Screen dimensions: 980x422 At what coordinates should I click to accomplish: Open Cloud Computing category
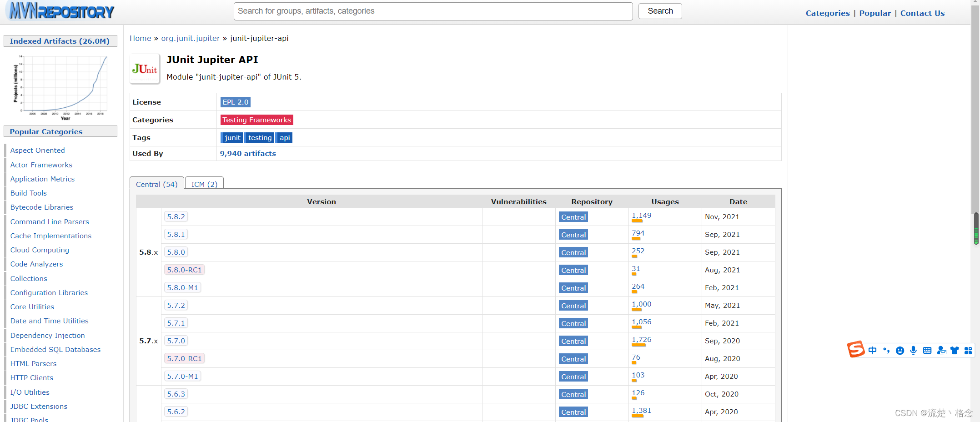(40, 250)
